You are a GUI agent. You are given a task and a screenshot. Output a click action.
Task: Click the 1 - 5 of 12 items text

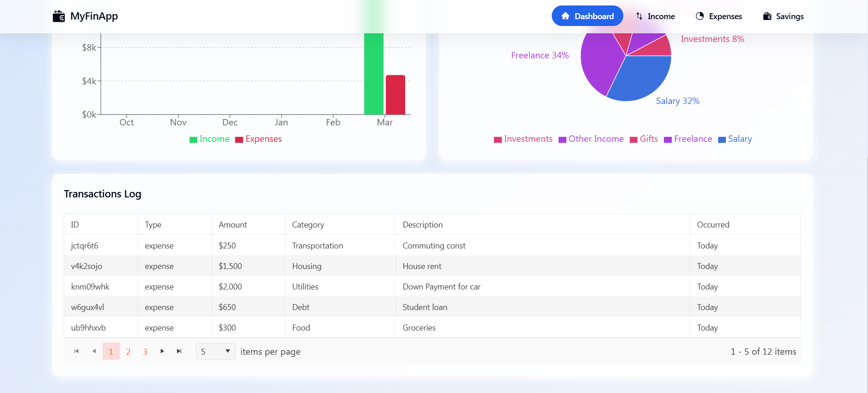764,352
